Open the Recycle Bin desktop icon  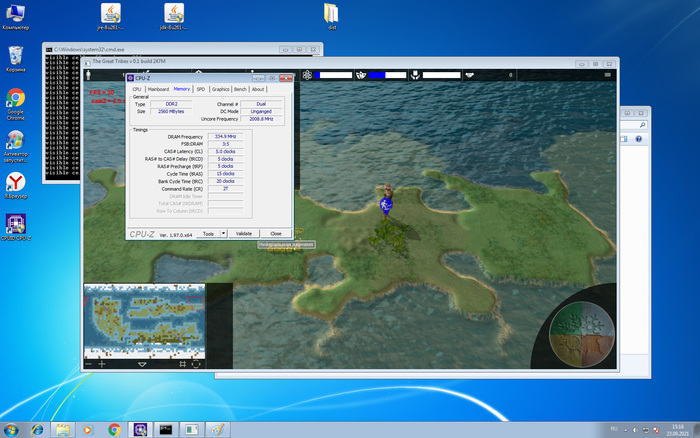point(16,55)
